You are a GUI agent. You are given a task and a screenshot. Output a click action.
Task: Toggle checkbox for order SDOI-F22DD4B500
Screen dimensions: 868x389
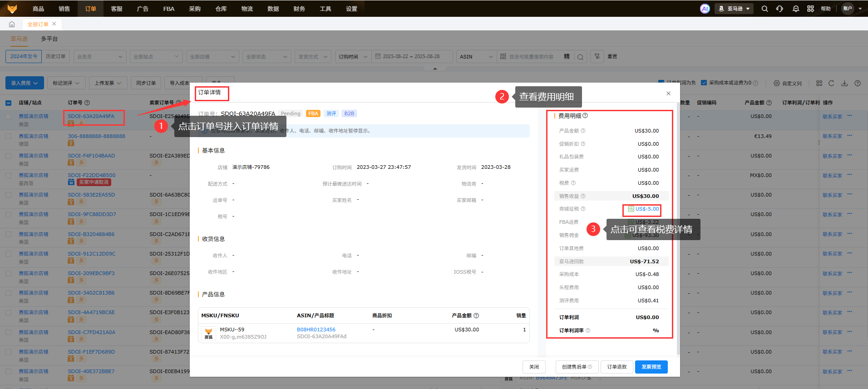pyautogui.click(x=8, y=175)
